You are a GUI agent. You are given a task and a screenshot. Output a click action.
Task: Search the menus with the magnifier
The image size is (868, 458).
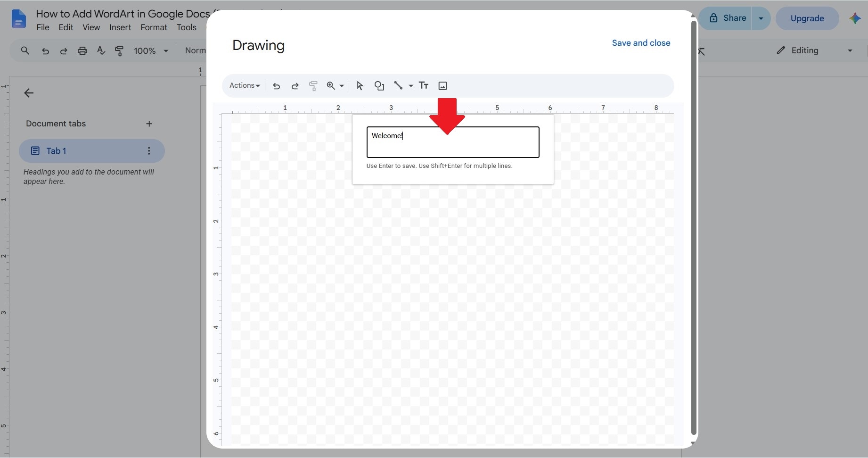[25, 50]
